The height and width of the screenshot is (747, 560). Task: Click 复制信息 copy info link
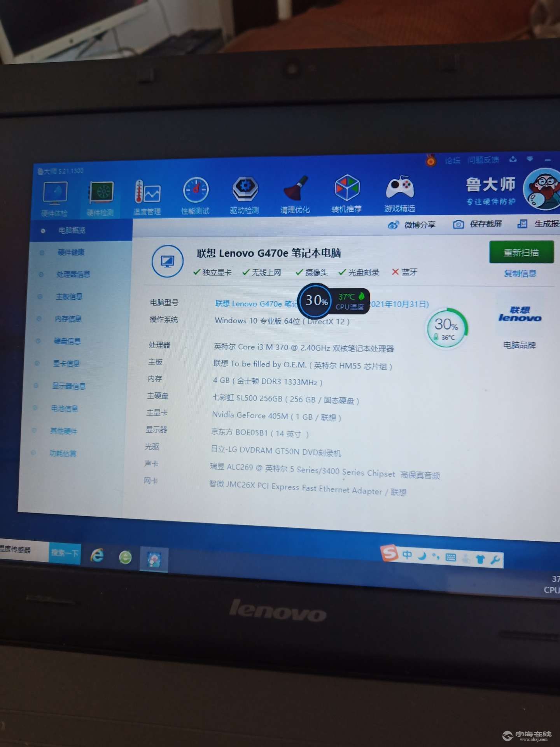(520, 274)
